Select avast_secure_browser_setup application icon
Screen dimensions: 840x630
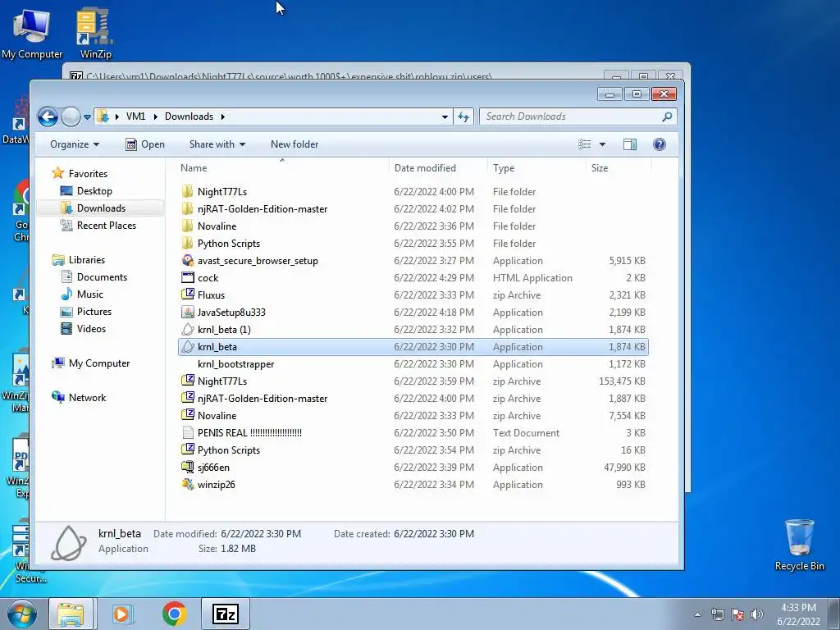(x=188, y=260)
